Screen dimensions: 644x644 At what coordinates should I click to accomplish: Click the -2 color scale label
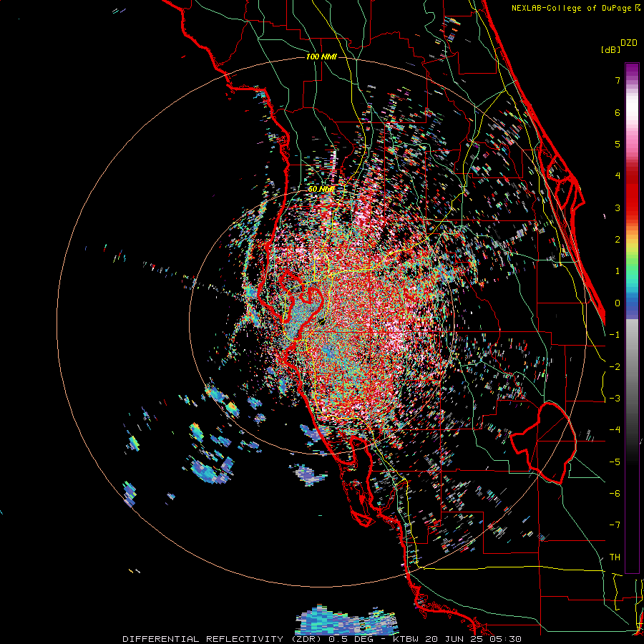(x=615, y=367)
